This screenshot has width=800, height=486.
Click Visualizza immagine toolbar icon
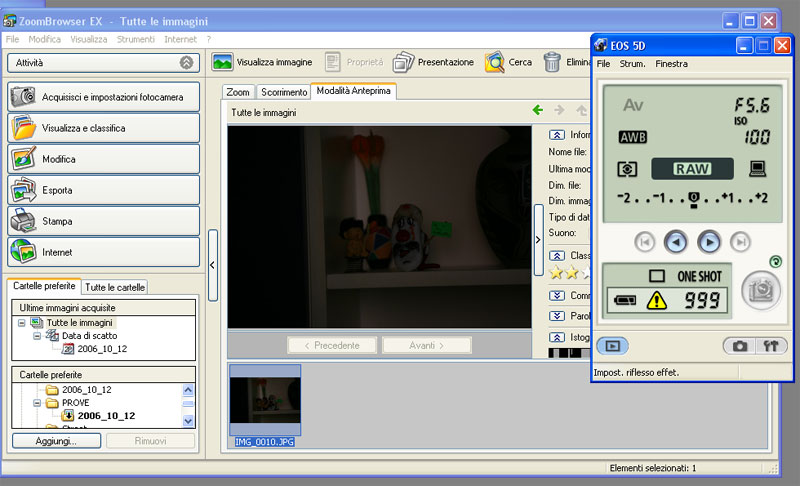tap(222, 62)
